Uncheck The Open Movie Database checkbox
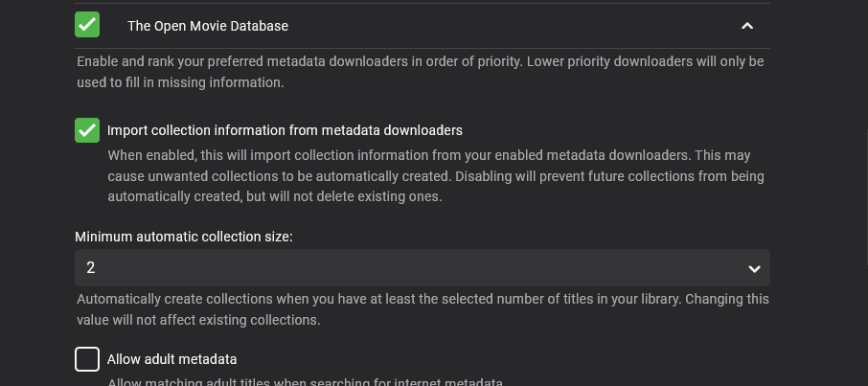The height and width of the screenshot is (386, 868). (x=87, y=25)
